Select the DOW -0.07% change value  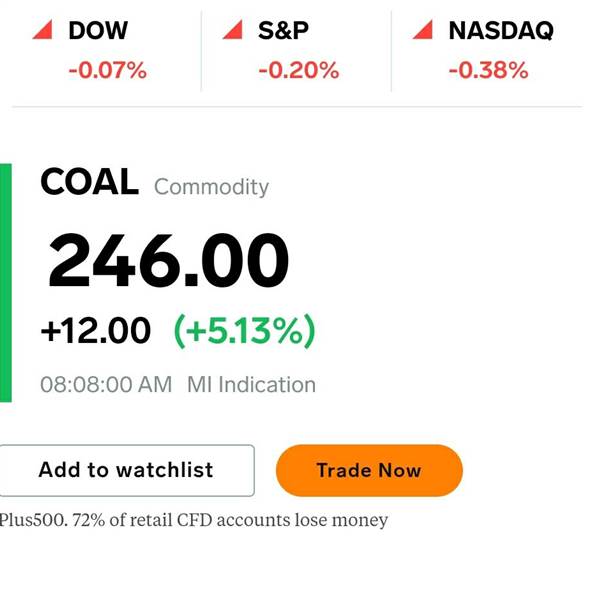pos(108,70)
